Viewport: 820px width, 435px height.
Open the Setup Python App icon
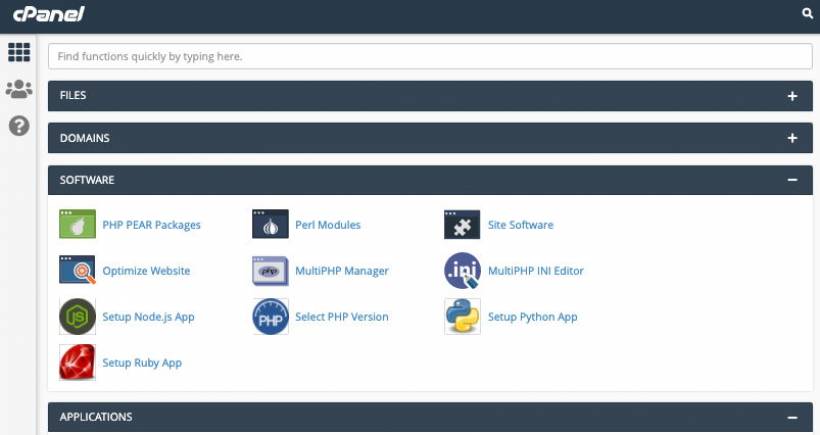(x=462, y=317)
